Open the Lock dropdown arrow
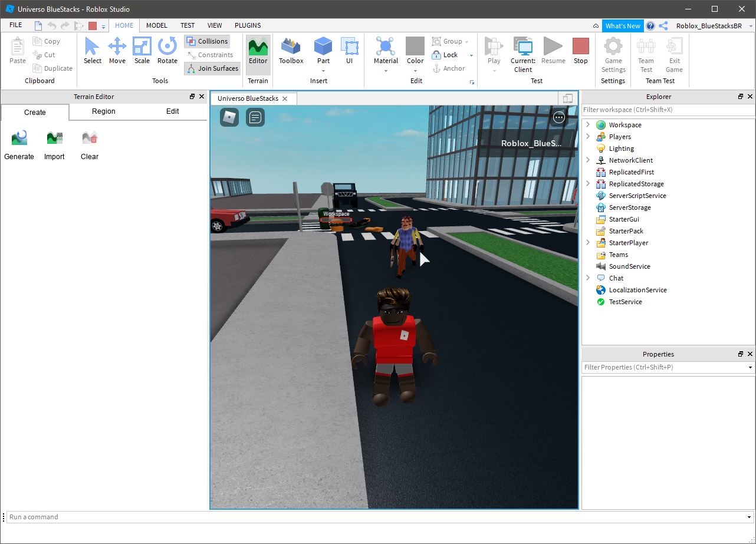 471,55
